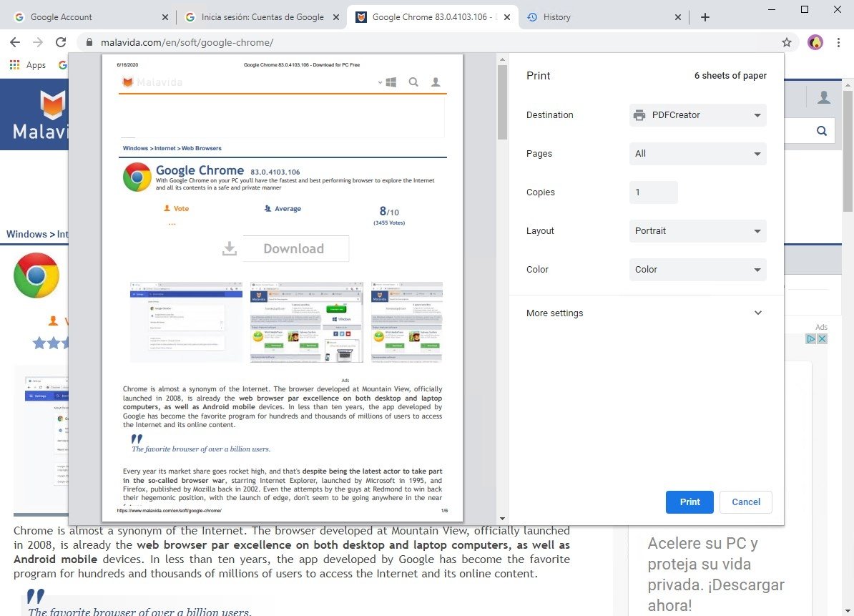Click the print preview scrollbar thumb
This screenshot has width=854, height=616.
(x=502, y=102)
